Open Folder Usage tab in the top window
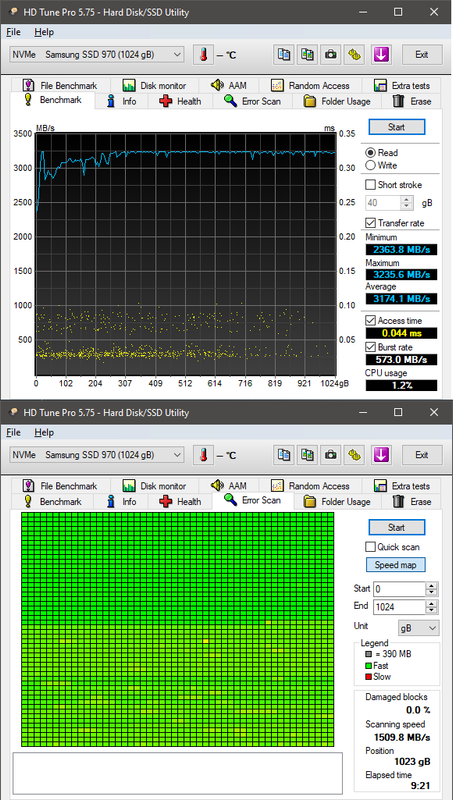The width and height of the screenshot is (453, 800). point(337,102)
